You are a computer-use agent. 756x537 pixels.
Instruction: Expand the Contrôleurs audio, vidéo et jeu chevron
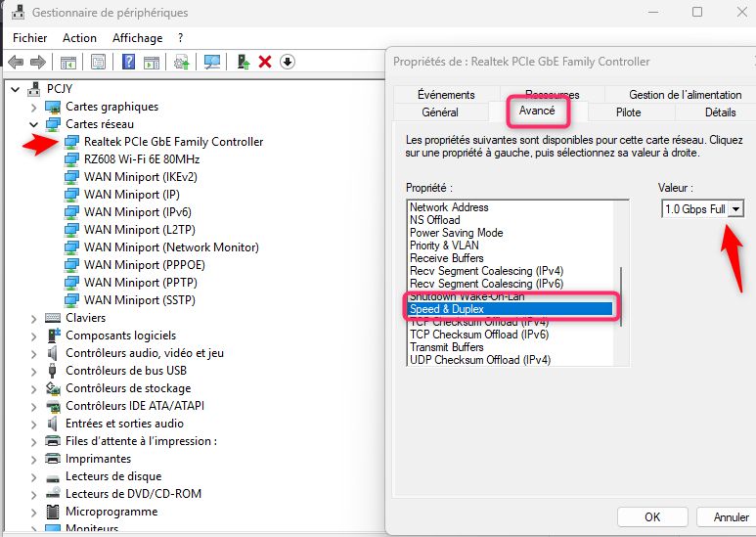point(34,354)
